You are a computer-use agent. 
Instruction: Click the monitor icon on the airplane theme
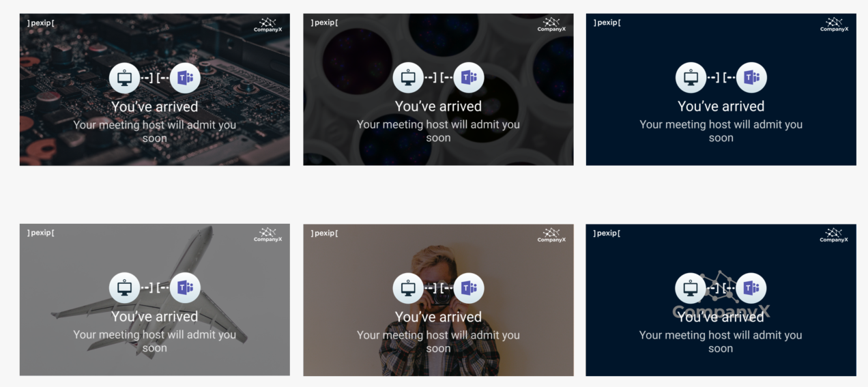click(x=124, y=288)
